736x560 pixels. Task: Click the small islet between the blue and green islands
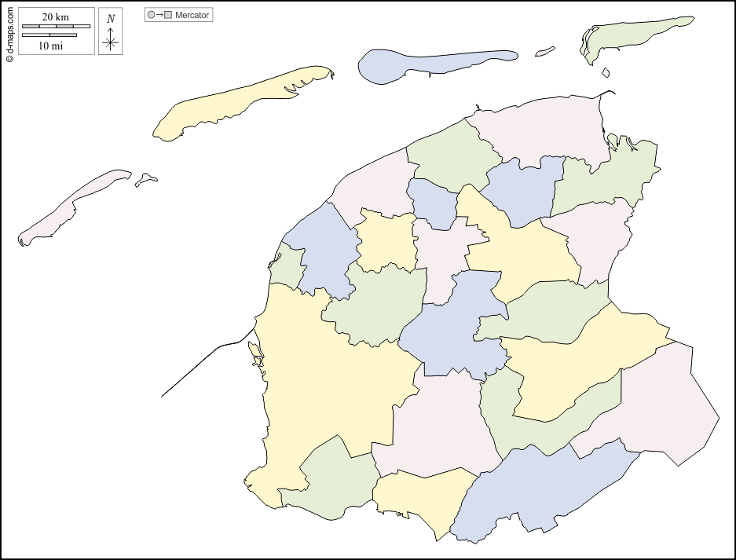click(x=545, y=53)
